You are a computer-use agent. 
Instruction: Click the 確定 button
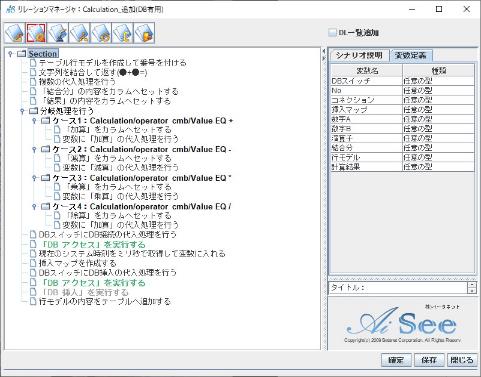click(396, 360)
